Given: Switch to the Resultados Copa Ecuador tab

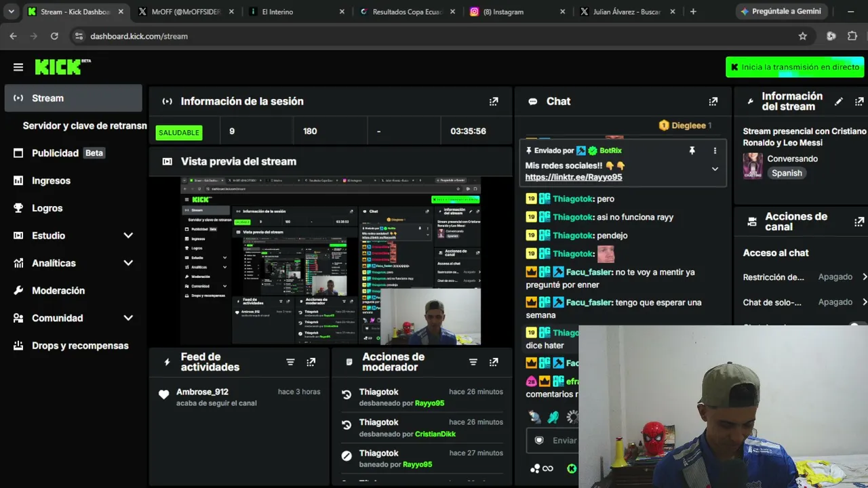Looking at the screenshot, I should (x=408, y=12).
